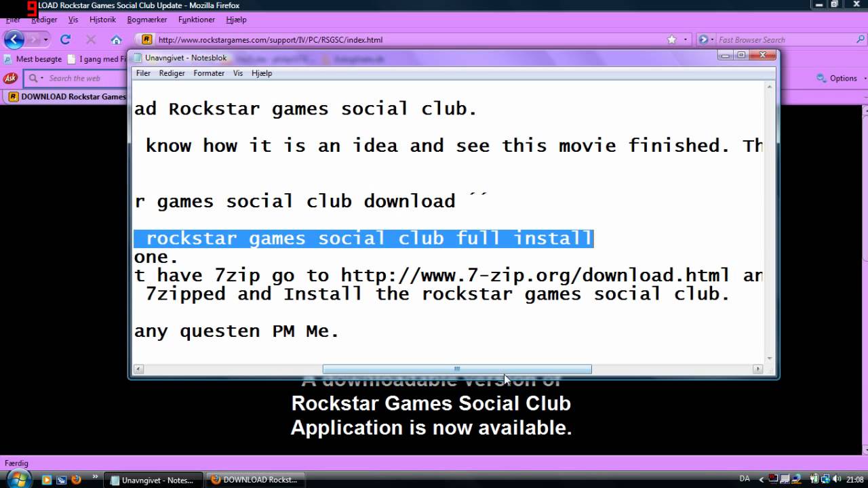Open Notepad Hjælp menu
The width and height of the screenshot is (868, 488).
tap(262, 73)
